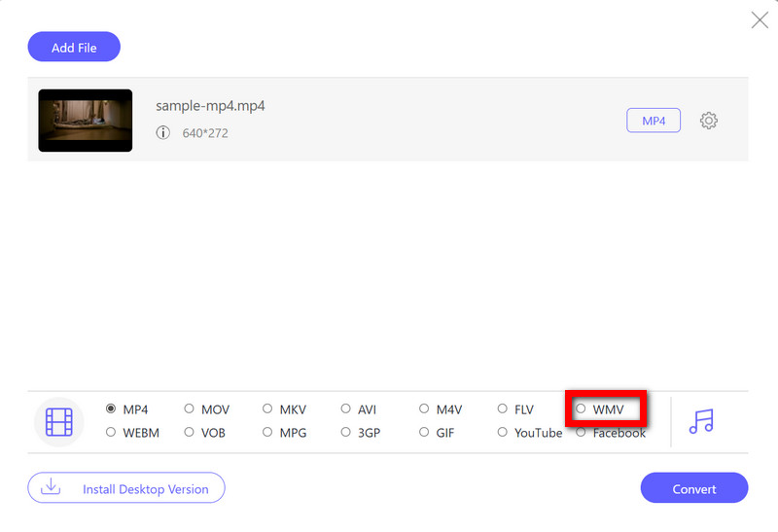Select the YouTube format preset

tap(503, 433)
